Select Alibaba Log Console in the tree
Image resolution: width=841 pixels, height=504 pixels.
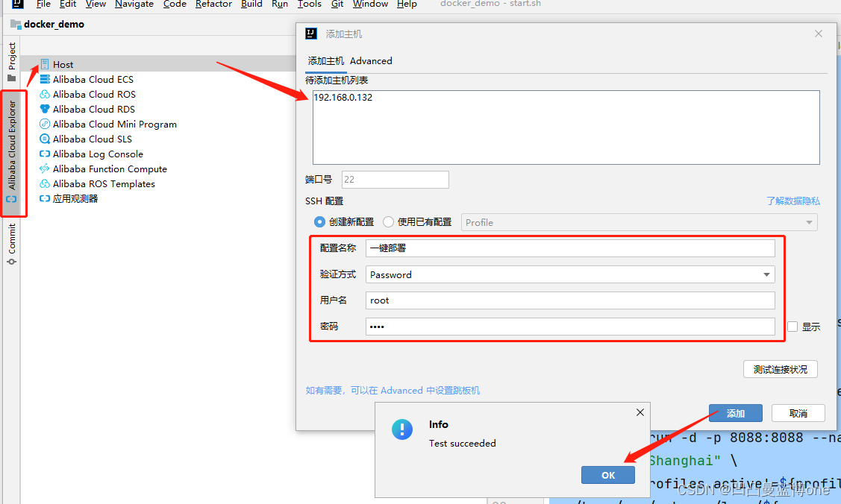99,154
